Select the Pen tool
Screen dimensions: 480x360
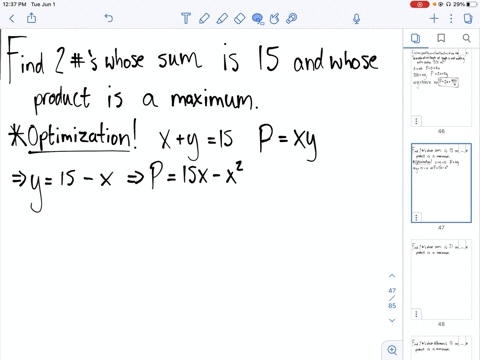(x=204, y=18)
